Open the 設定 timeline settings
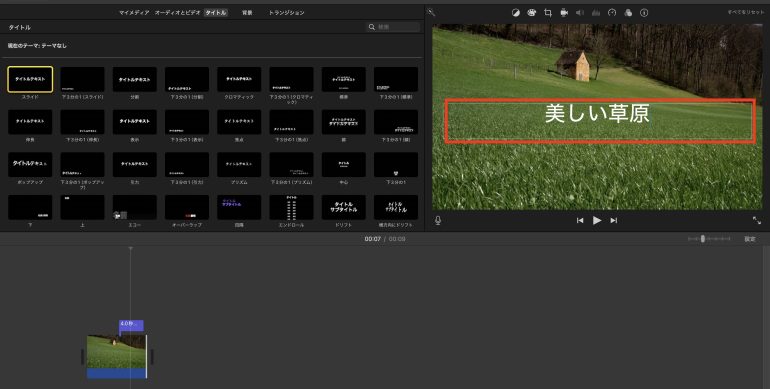770x389 pixels. (749, 239)
